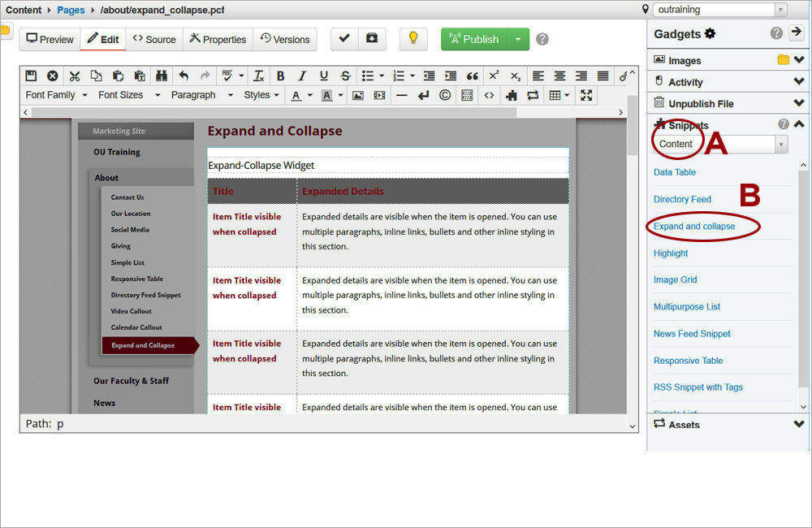Click the page check checkmark button
This screenshot has height=528, width=812.
(344, 39)
